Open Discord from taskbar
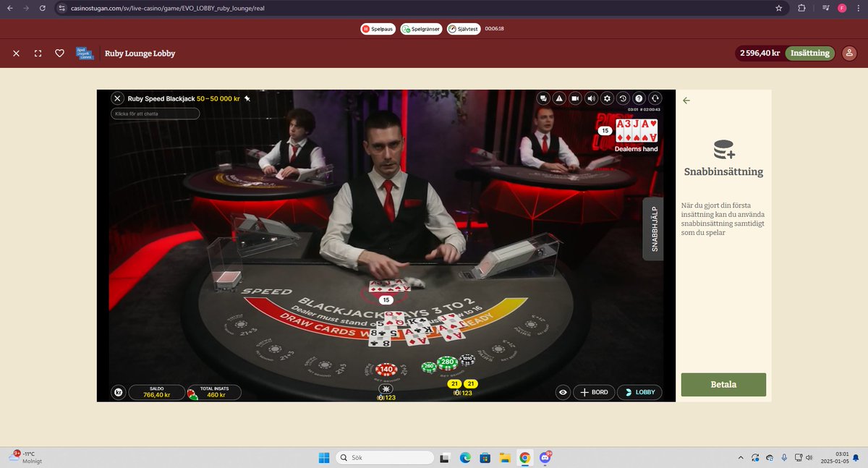 (544, 458)
